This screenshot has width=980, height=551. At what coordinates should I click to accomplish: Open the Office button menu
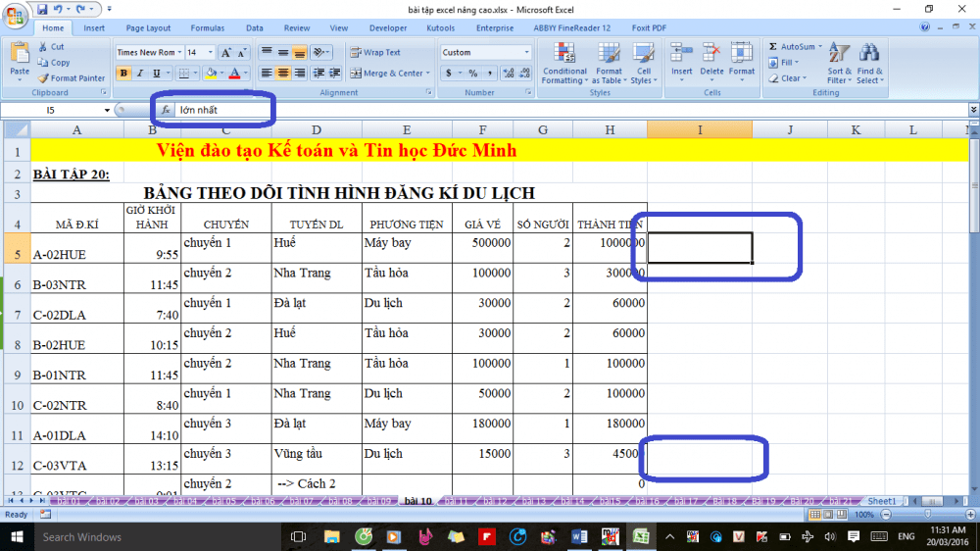[15, 15]
